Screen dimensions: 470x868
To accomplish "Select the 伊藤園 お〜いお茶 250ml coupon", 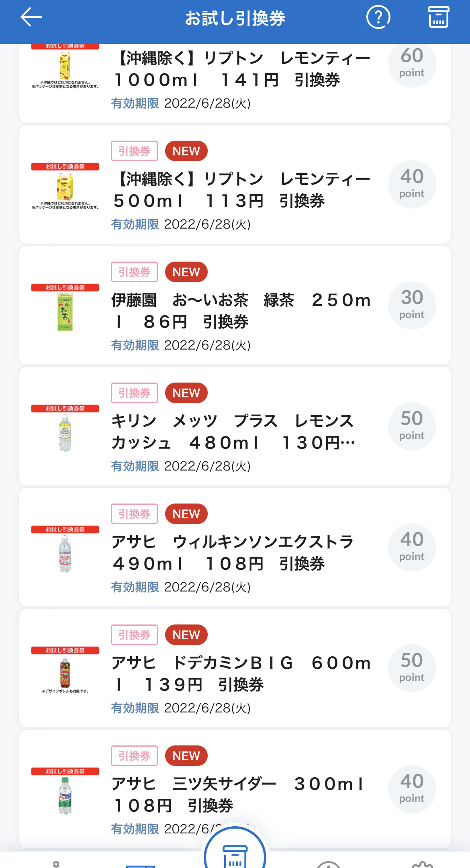I will click(x=241, y=311).
